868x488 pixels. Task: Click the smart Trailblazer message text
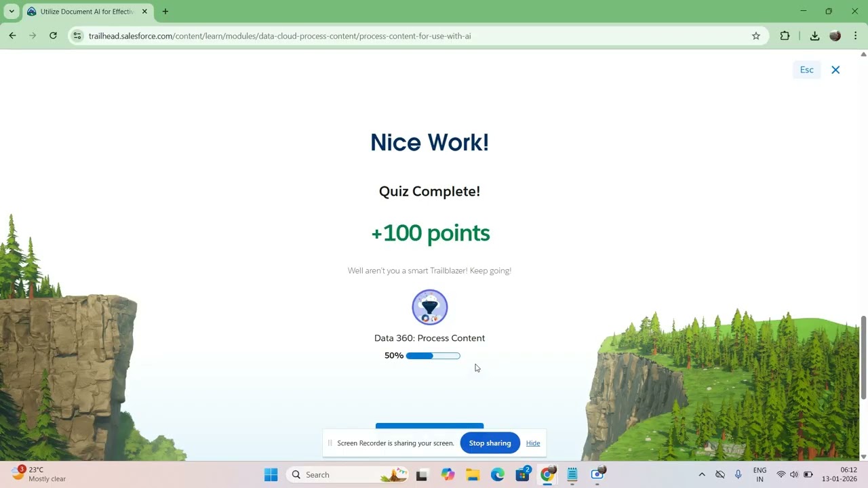pos(429,270)
